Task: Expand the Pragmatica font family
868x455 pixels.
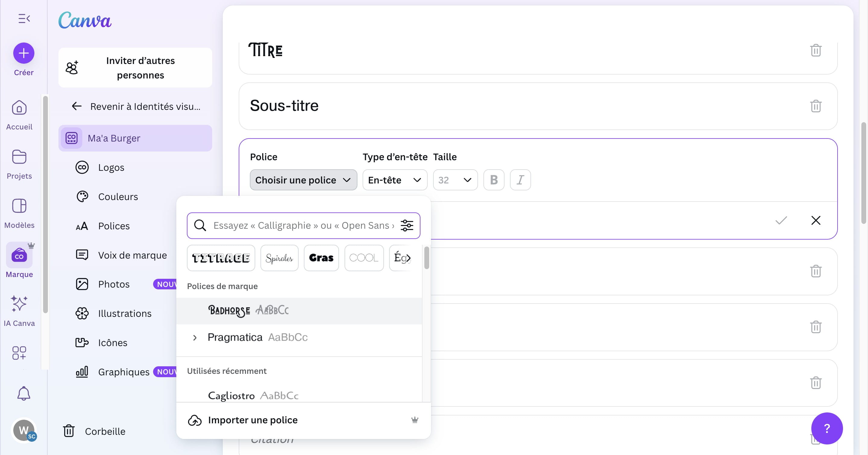Action: tap(195, 337)
